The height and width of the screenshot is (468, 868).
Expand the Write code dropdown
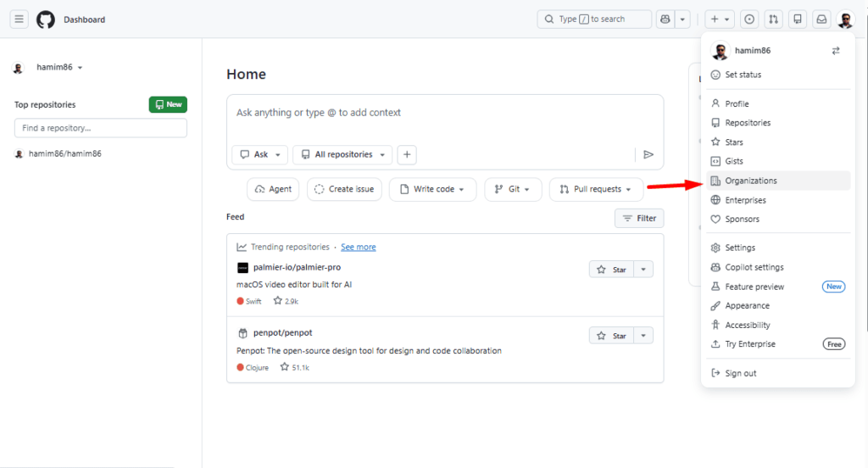(432, 189)
